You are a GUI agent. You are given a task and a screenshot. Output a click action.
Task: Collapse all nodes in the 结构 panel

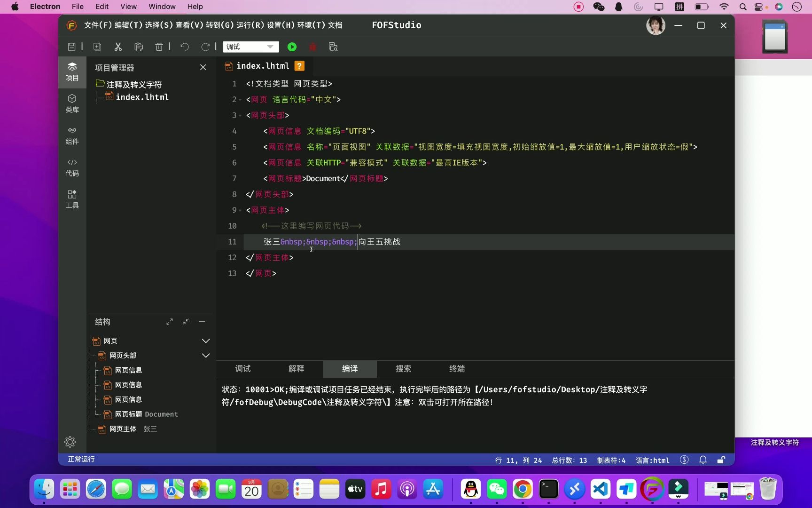(x=186, y=322)
